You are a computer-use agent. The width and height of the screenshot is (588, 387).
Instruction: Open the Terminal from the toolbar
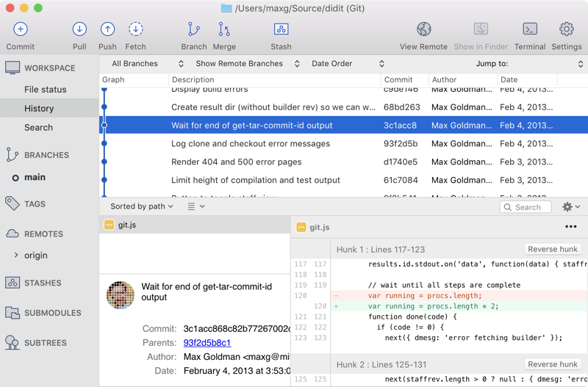pos(530,29)
